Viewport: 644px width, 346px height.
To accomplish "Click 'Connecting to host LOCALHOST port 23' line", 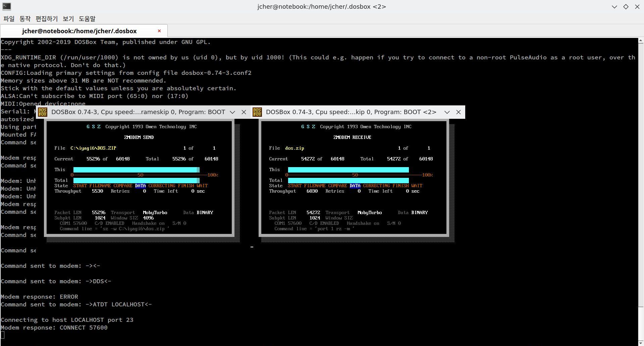I will point(67,320).
